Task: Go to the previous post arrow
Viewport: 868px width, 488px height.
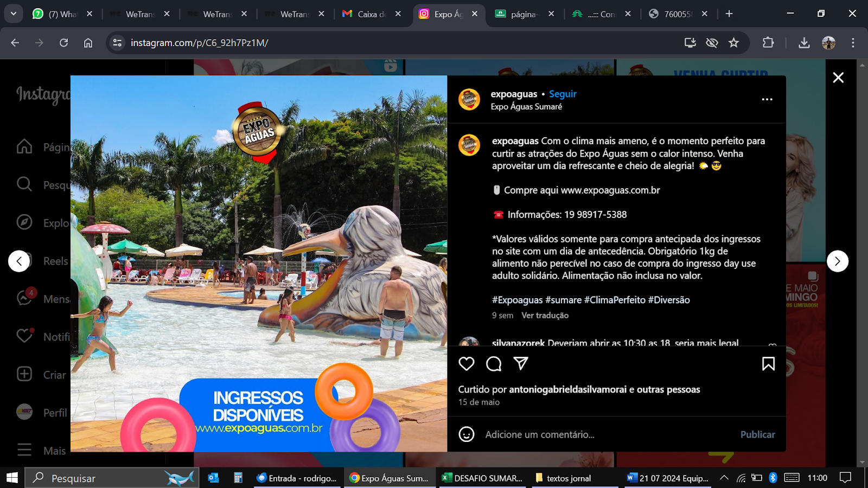Action: point(19,261)
